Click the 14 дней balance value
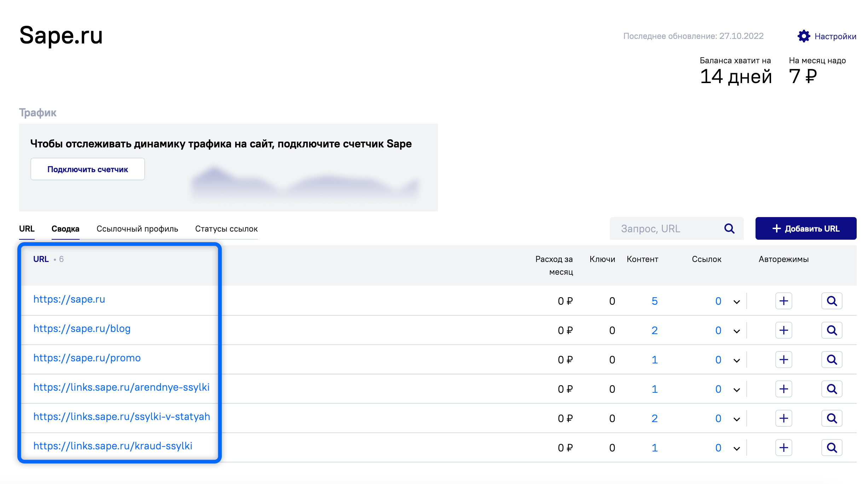The height and width of the screenshot is (484, 868). pyautogui.click(x=736, y=76)
